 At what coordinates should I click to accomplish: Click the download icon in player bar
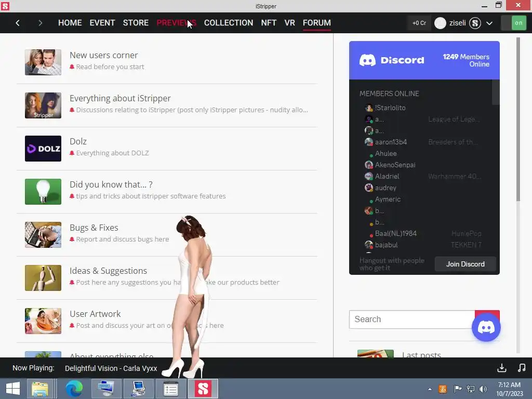click(x=502, y=368)
